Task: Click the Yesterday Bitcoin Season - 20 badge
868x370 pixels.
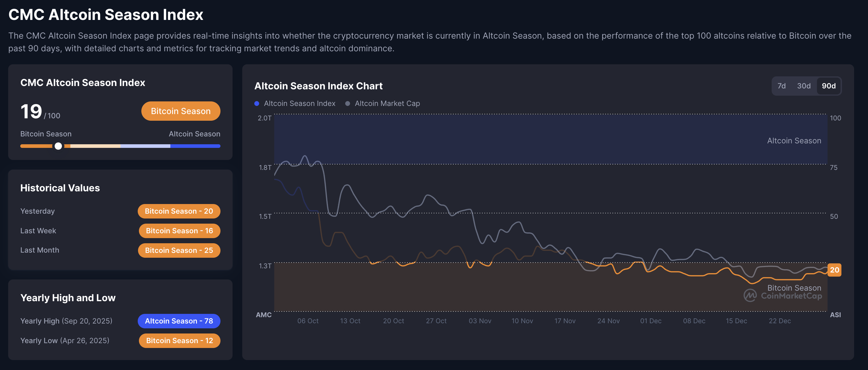Action: click(x=179, y=211)
